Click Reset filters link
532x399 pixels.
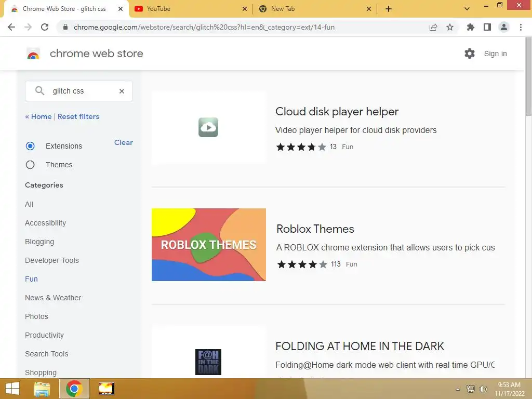tap(78, 116)
